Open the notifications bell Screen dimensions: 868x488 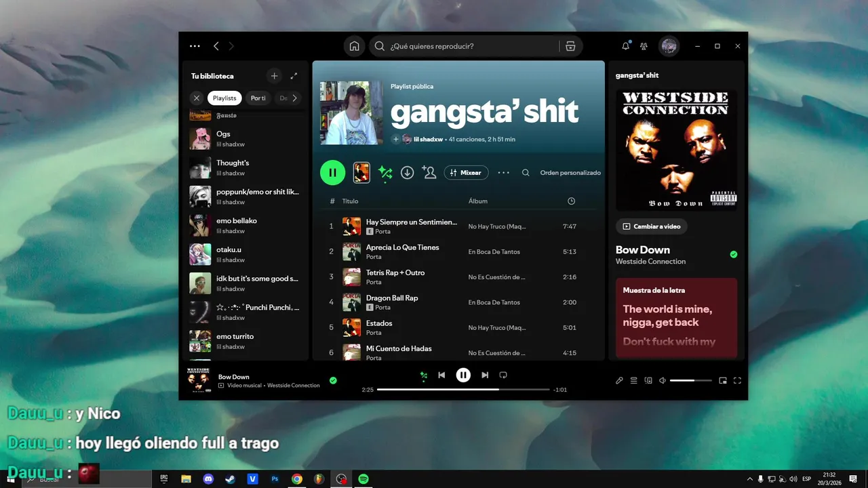click(625, 46)
